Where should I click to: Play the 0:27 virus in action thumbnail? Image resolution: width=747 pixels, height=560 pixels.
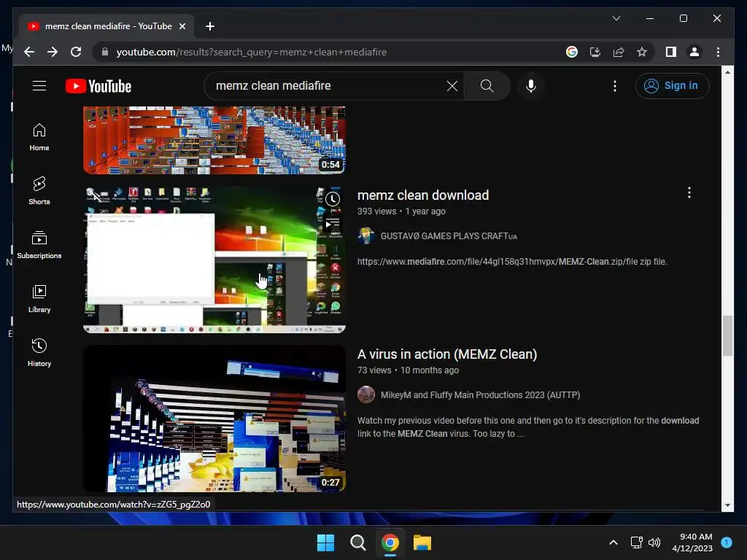pyautogui.click(x=214, y=419)
